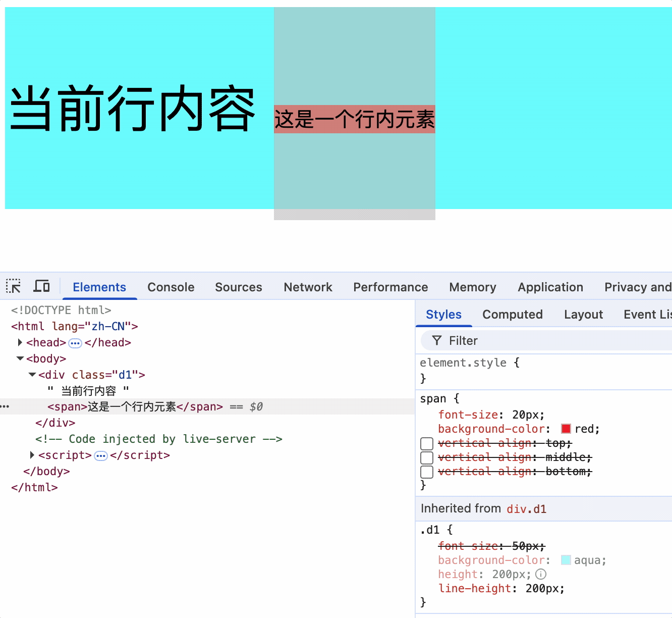The image size is (672, 618).
Task: Enable vertical-align: middle checkbox
Action: tap(427, 457)
